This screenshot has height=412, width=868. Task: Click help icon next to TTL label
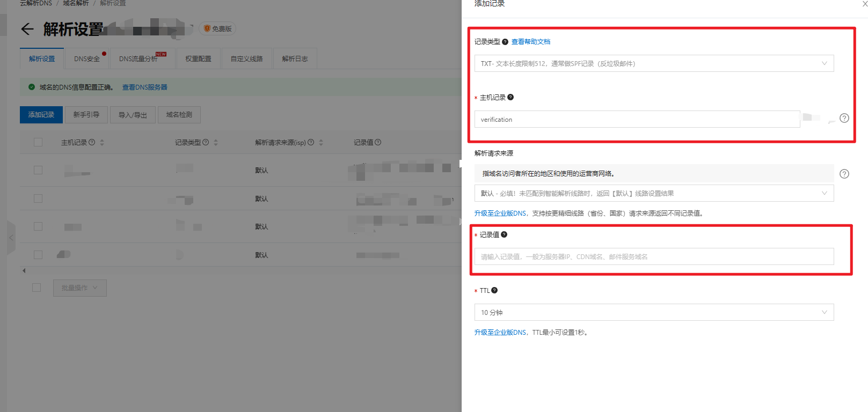click(494, 290)
